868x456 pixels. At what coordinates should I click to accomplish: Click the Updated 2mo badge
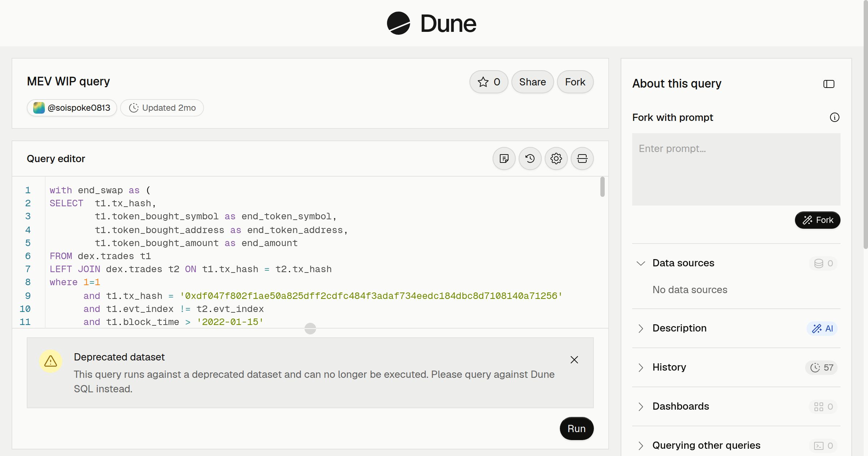(162, 108)
